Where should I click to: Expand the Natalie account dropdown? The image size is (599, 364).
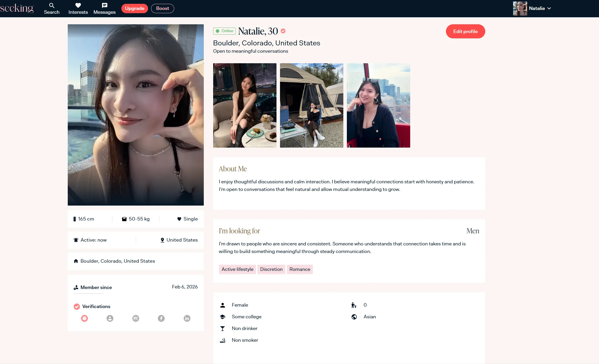(549, 8)
